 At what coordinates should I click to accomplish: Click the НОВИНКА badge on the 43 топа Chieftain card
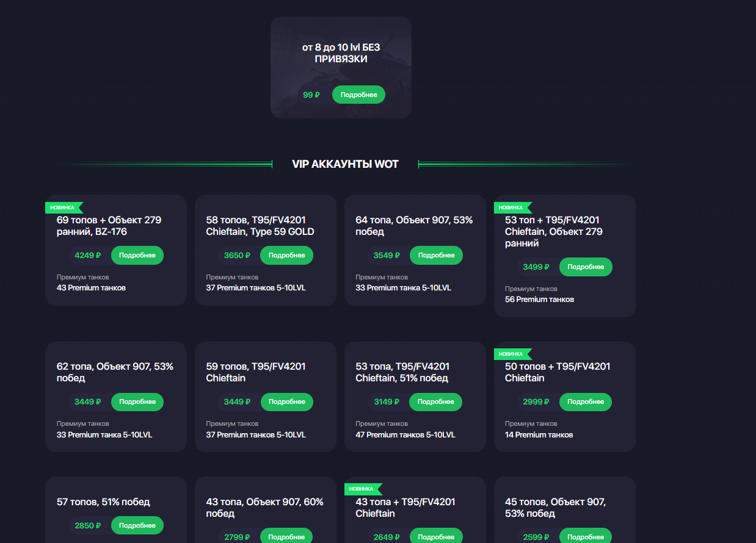[362, 489]
